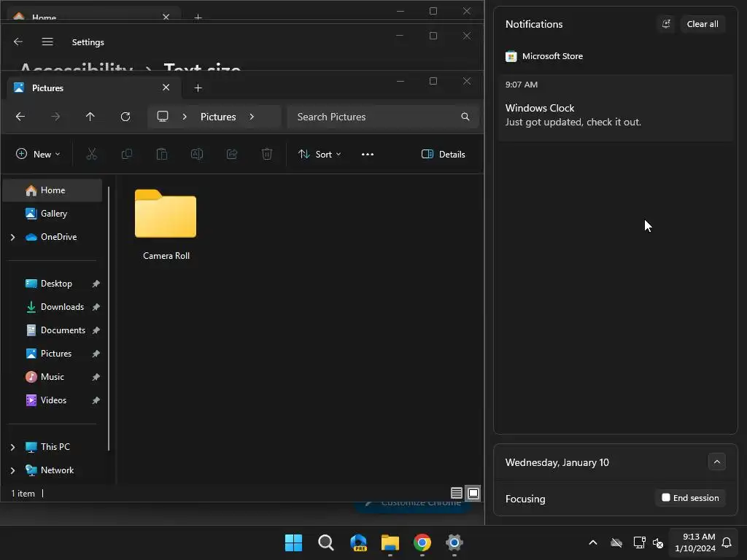Click the clock and date on taskbar
The width and height of the screenshot is (747, 560).
click(695, 542)
